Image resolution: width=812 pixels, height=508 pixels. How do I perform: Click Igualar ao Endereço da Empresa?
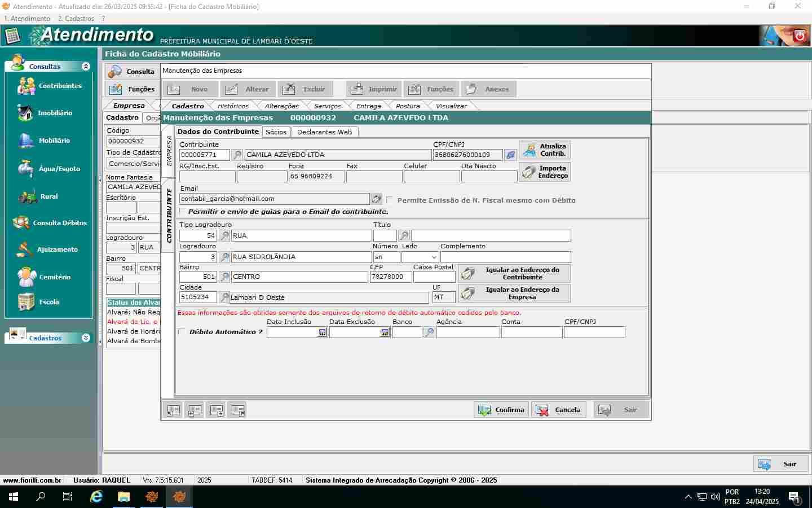pos(514,293)
